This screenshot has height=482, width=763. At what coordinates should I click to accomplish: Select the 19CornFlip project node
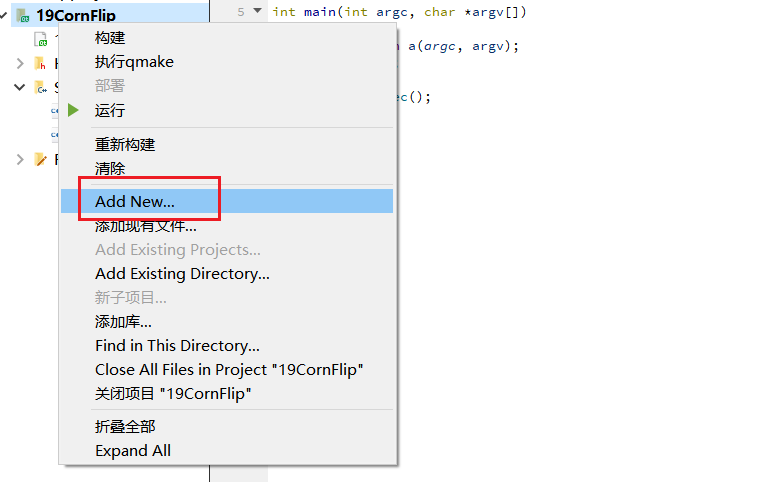[x=110, y=15]
